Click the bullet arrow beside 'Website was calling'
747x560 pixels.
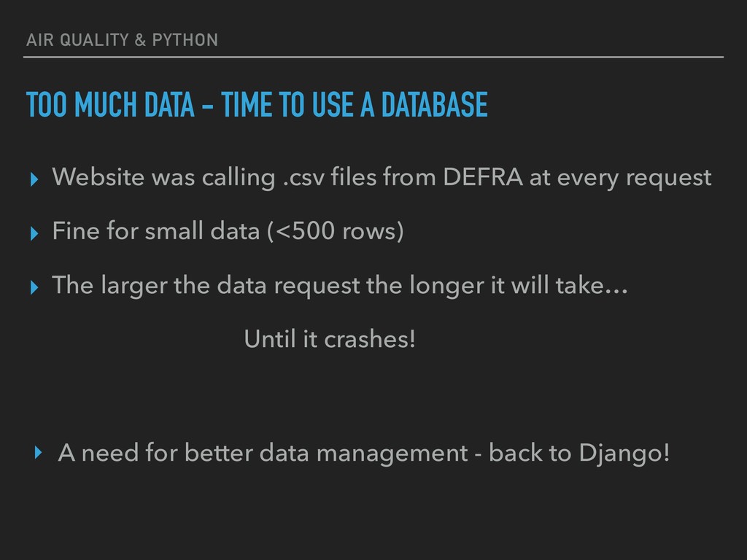34,179
